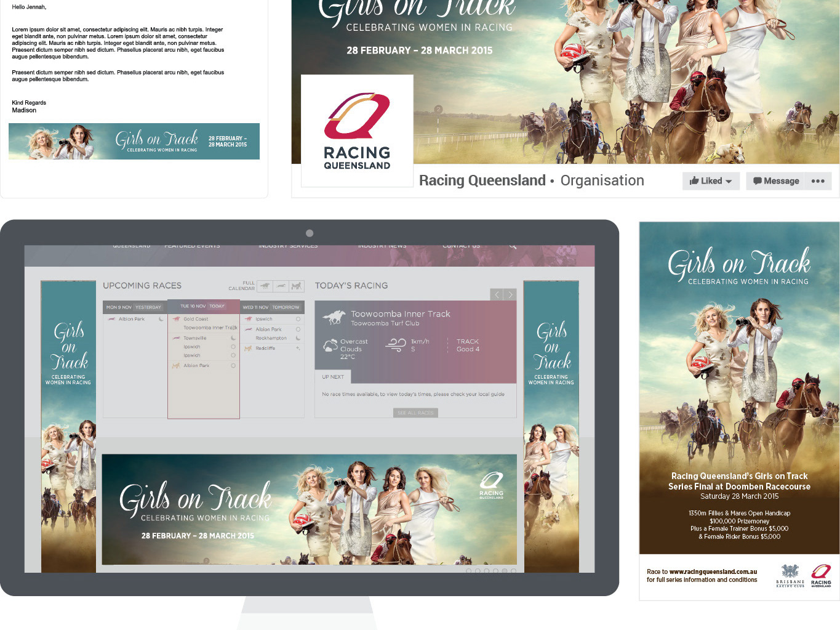Click the Brisbane Racing Club logo on poster
This screenshot has height=630, width=840.
point(790,576)
